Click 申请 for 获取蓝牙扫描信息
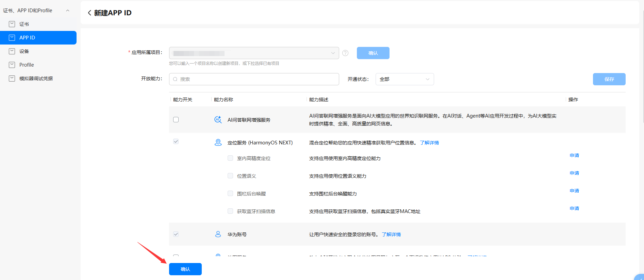Screen dimensions: 644x280 [574, 208]
